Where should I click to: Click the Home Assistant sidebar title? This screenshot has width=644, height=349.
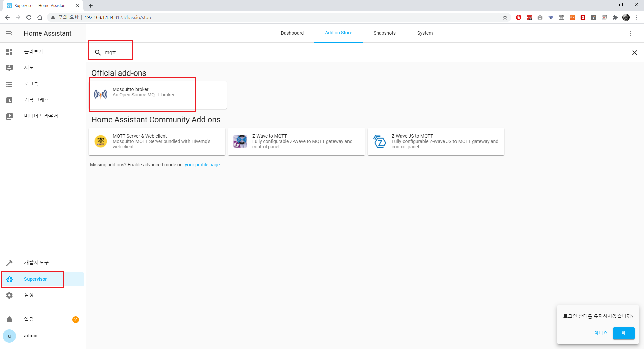48,33
